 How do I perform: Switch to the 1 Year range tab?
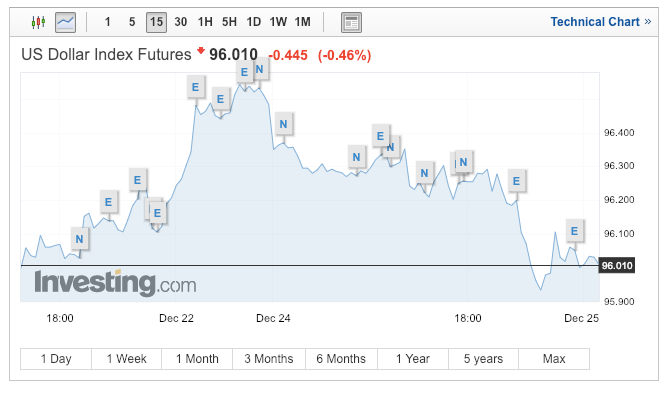413,359
